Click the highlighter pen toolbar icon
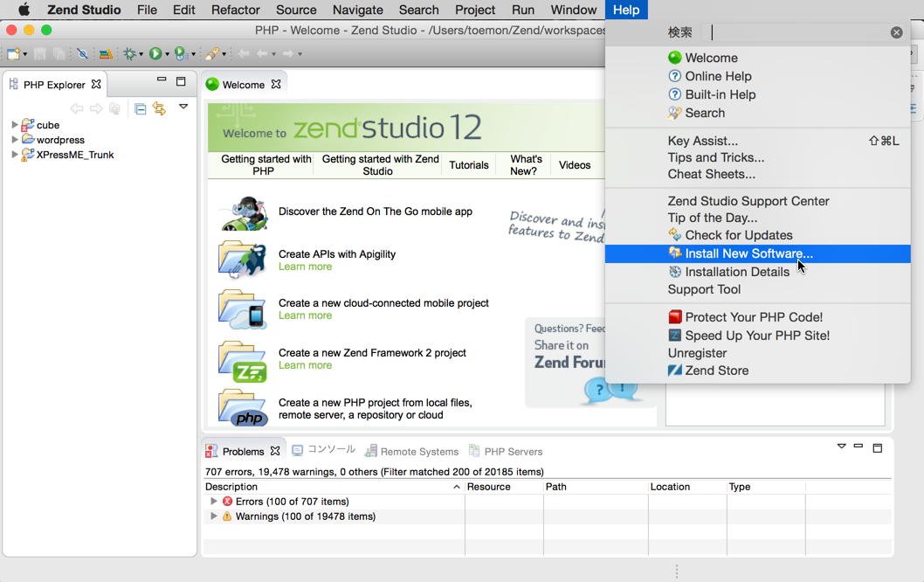Viewport: 924px width, 582px height. (x=212, y=54)
